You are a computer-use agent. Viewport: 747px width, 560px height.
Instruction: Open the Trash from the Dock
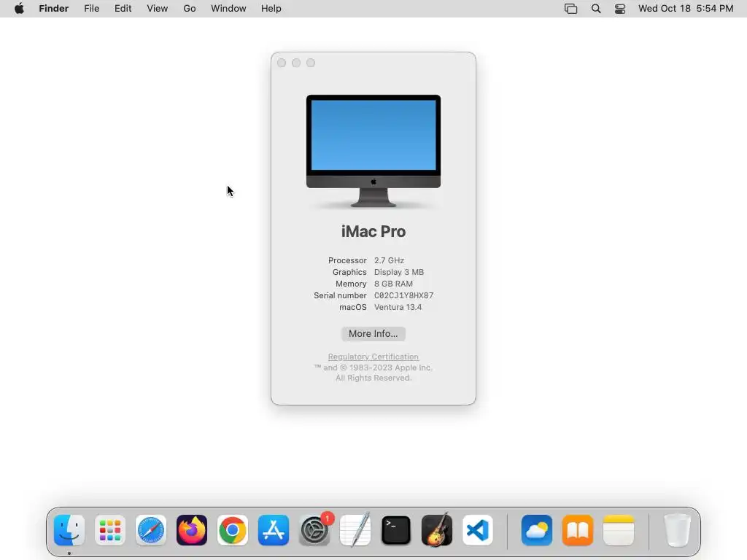tap(677, 530)
